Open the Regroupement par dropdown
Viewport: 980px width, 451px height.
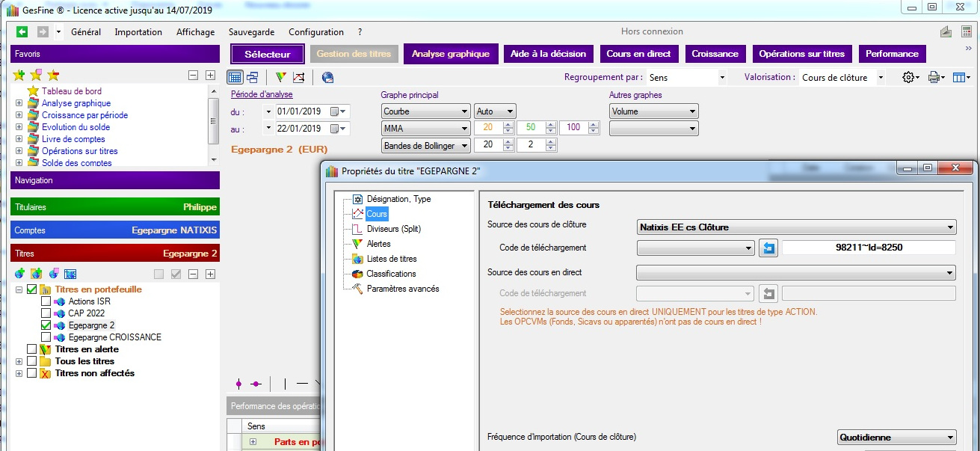[x=686, y=77]
